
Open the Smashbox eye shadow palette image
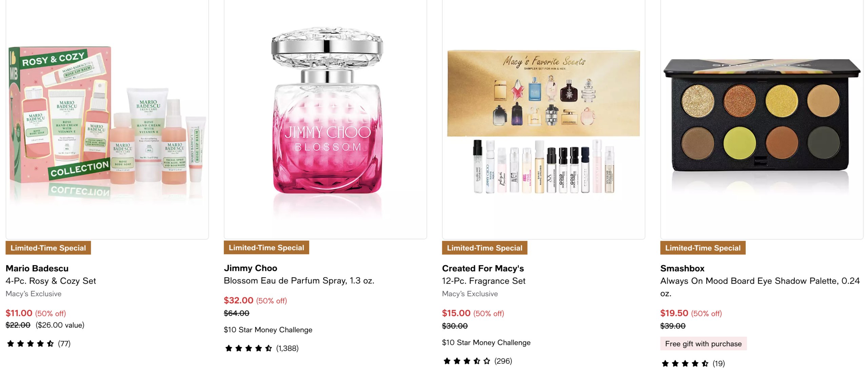pos(761,119)
